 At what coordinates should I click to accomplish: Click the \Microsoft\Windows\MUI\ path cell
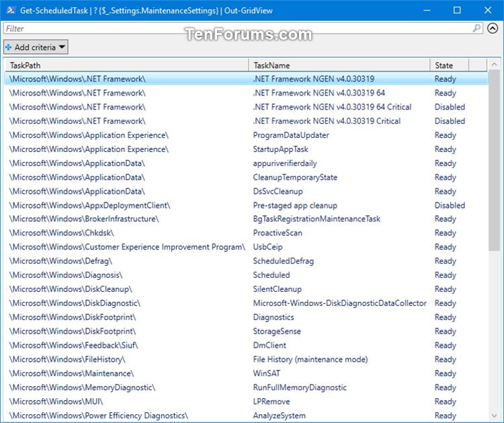(x=56, y=401)
